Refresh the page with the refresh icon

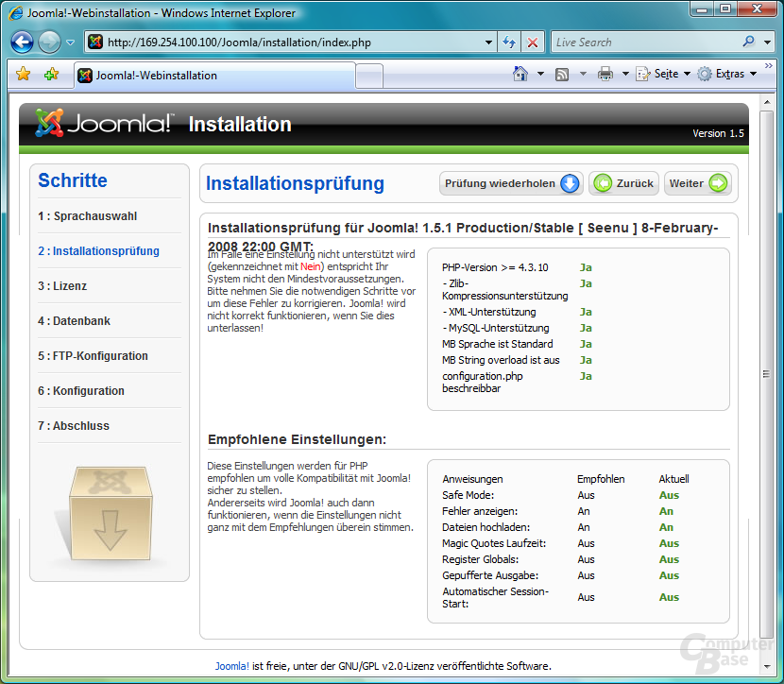[x=509, y=43]
